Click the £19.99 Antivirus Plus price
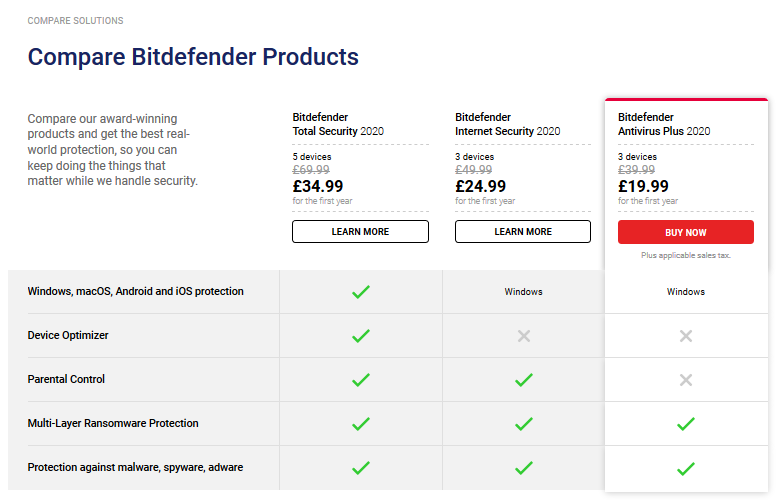 [x=643, y=186]
